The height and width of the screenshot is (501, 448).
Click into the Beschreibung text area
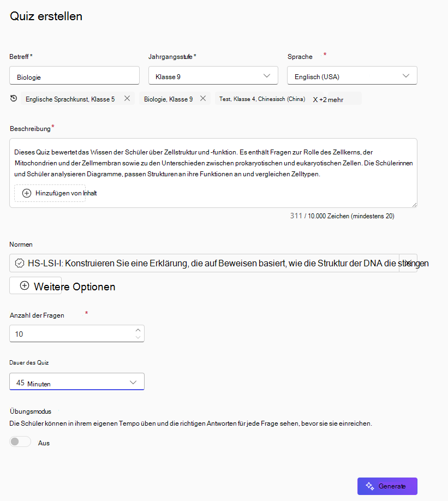[213, 173]
